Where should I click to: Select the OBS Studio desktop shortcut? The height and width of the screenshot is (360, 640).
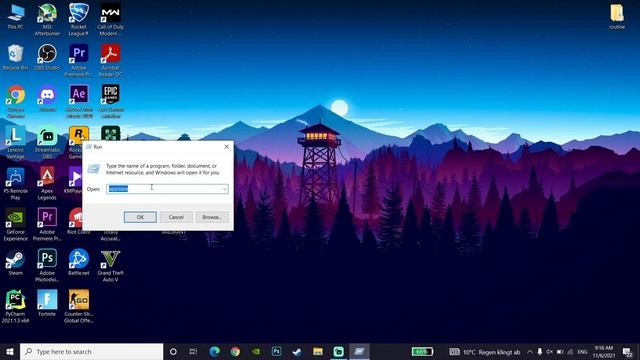click(x=47, y=57)
